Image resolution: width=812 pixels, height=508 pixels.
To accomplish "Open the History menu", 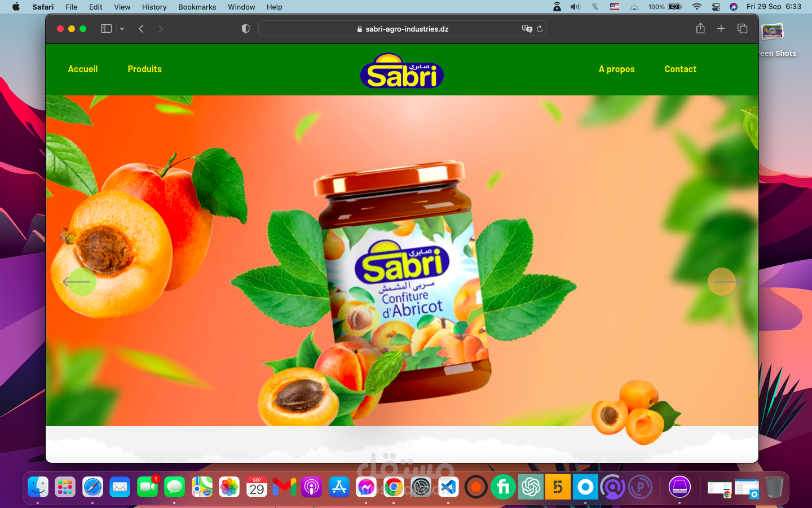I will click(x=154, y=7).
